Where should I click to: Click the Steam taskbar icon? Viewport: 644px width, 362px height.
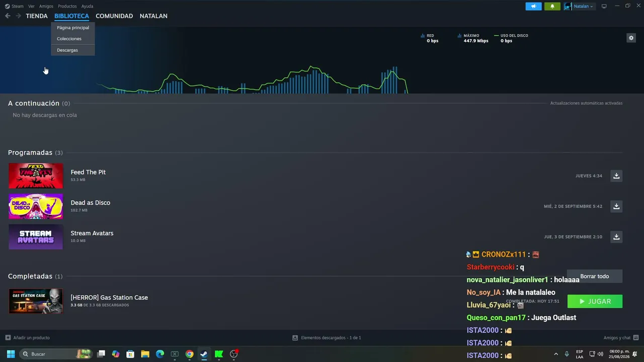coord(204,354)
